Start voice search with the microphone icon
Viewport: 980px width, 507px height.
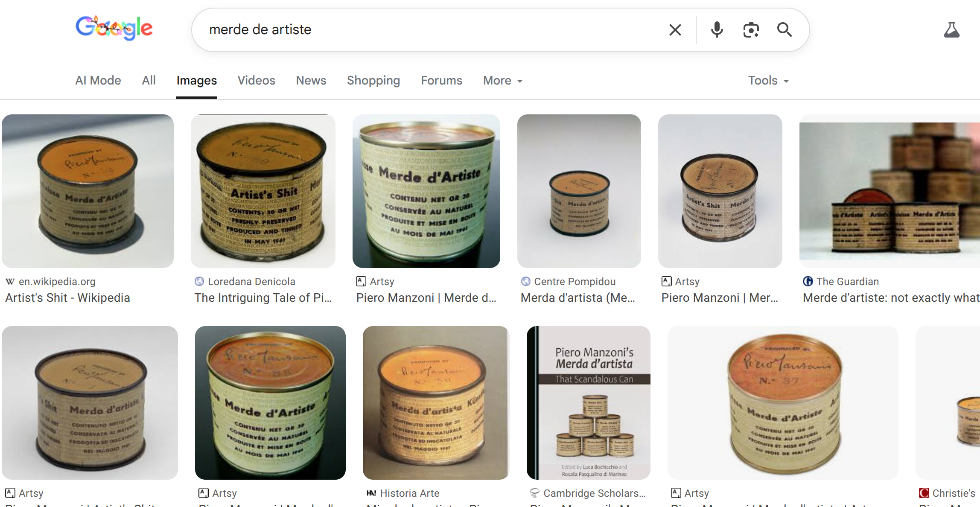tap(717, 30)
